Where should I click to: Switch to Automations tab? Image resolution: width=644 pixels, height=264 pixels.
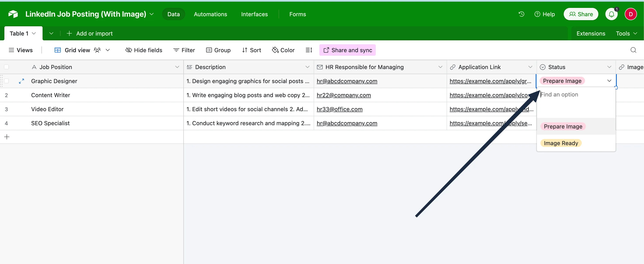[211, 14]
